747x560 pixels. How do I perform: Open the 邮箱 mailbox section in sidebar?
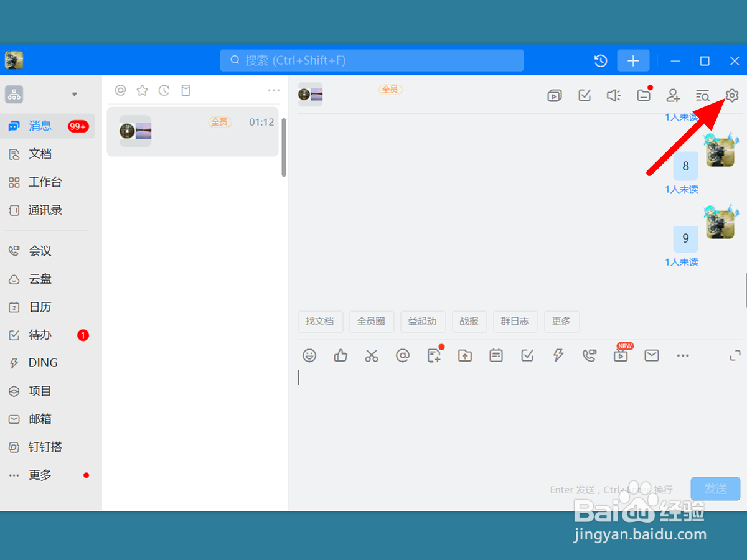tap(40, 419)
